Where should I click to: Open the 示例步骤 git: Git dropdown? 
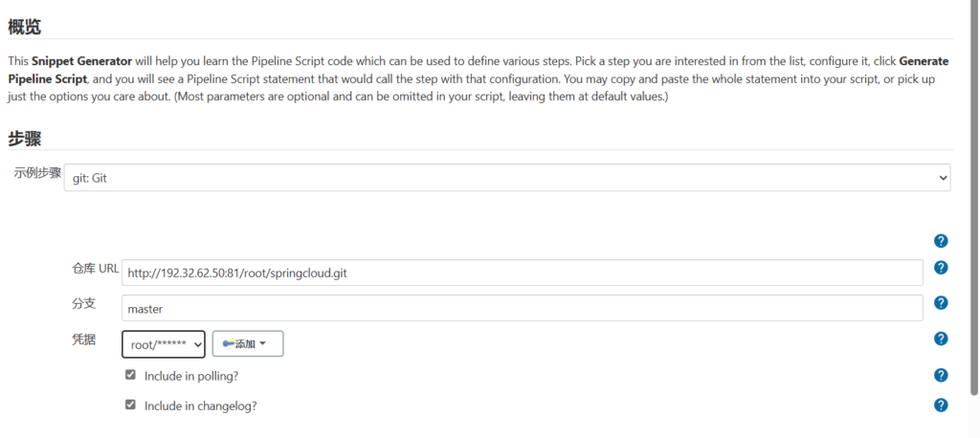(x=506, y=178)
